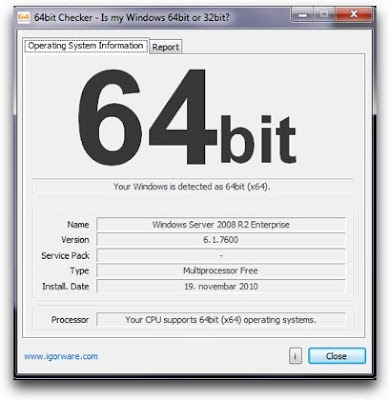Click the Install. Date field 19. novembar 2010
389x400 pixels.
(x=221, y=286)
